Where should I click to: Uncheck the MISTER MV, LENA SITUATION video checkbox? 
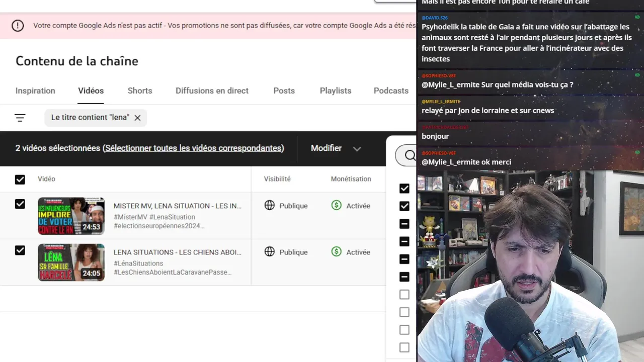click(20, 204)
